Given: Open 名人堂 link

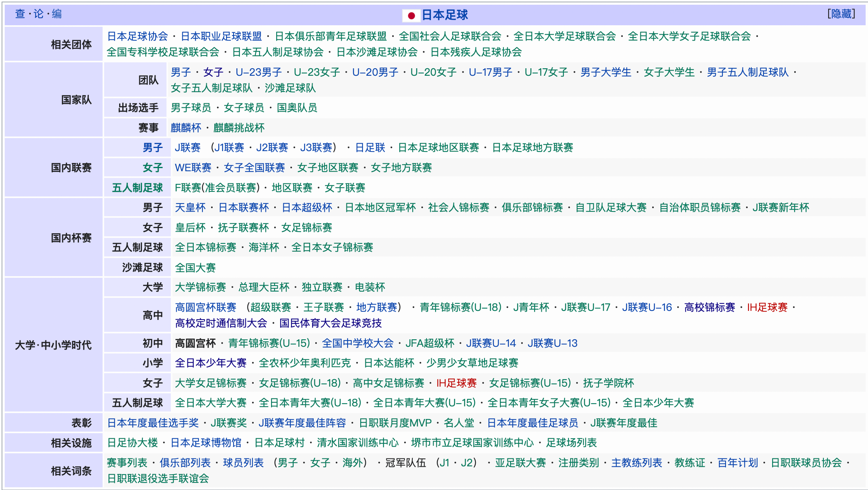Looking at the screenshot, I should click(459, 423).
